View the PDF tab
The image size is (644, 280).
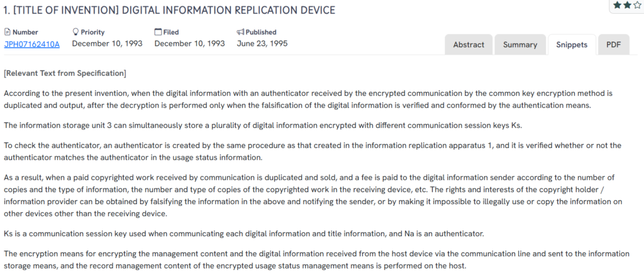click(x=613, y=45)
